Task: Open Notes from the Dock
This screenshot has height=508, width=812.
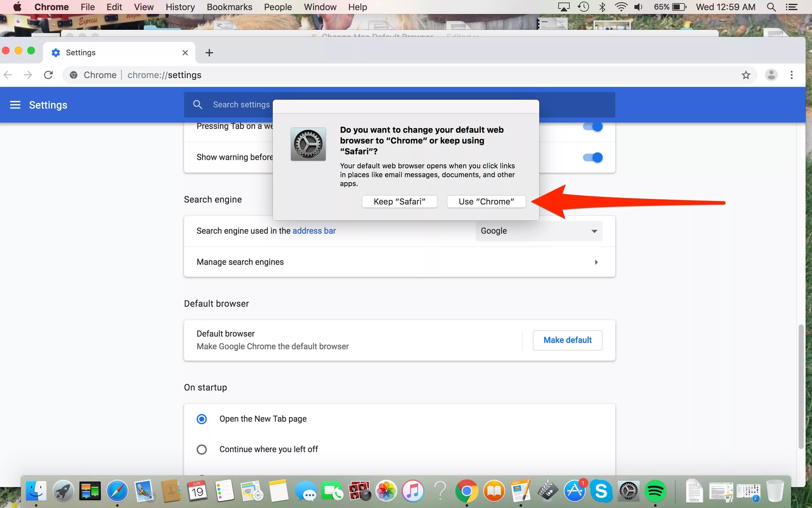Action: pos(278,491)
